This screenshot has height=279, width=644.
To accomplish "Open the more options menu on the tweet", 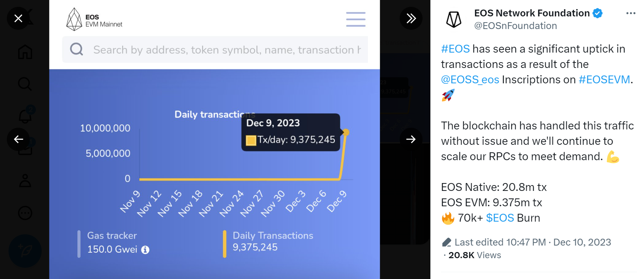I will pos(631,13).
